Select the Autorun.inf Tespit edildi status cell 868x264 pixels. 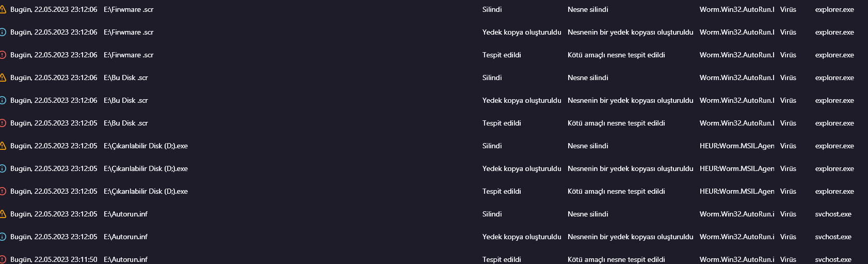(x=502, y=259)
